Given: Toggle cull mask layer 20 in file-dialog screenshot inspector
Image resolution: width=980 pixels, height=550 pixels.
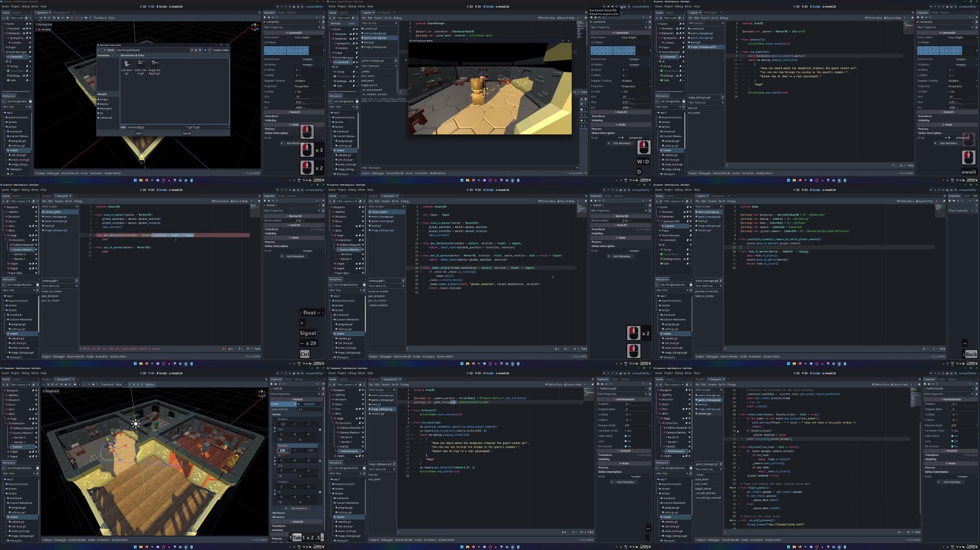Looking at the screenshot, I should (x=307, y=53).
